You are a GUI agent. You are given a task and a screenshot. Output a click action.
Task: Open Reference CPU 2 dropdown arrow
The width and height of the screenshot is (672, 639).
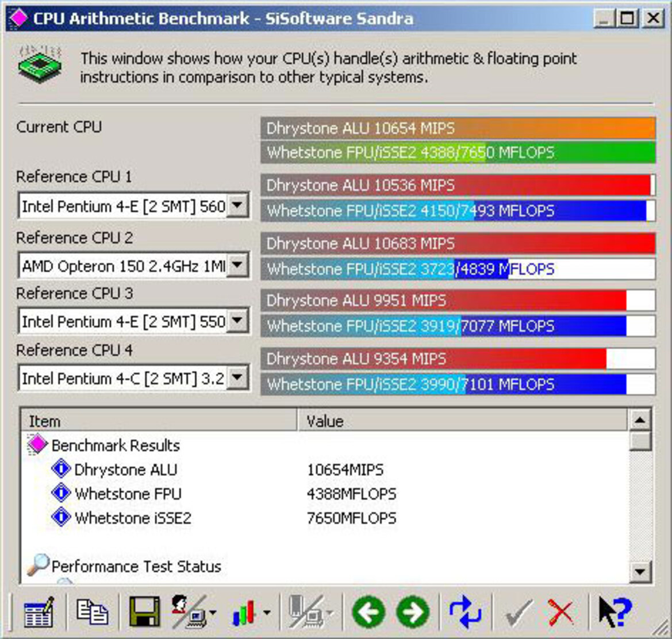click(237, 265)
